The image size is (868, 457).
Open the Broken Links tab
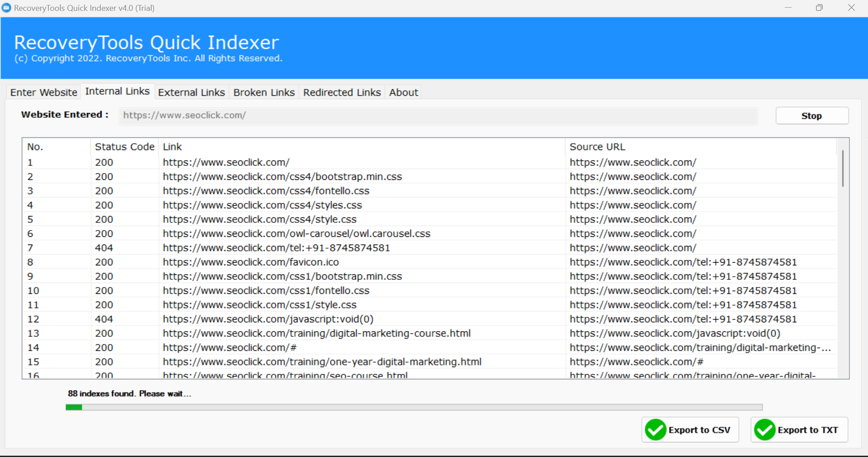pos(264,92)
